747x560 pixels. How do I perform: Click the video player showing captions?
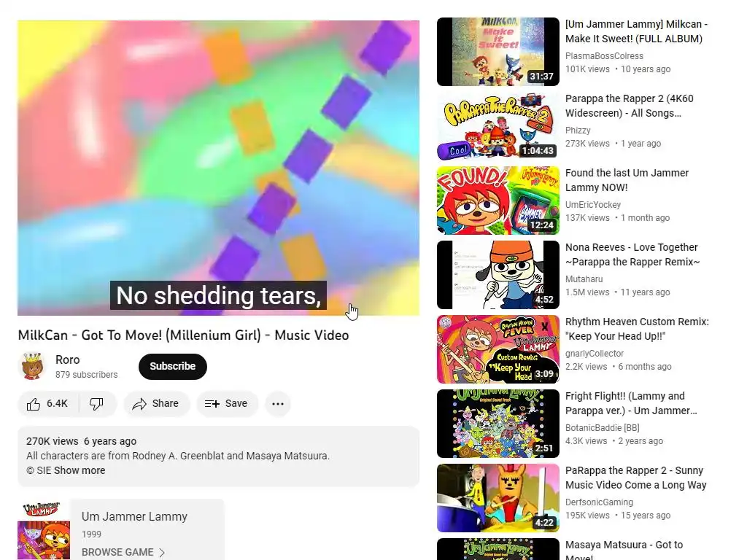[x=218, y=168]
